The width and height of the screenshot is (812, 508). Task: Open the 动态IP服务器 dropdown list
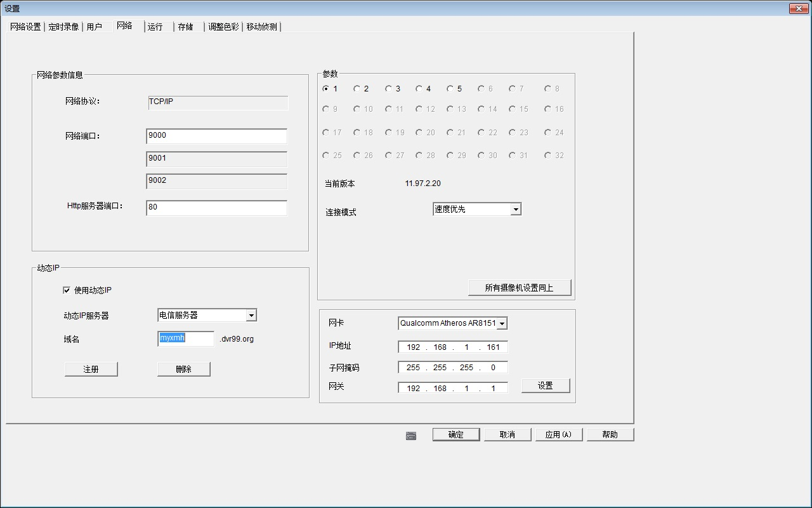point(251,316)
